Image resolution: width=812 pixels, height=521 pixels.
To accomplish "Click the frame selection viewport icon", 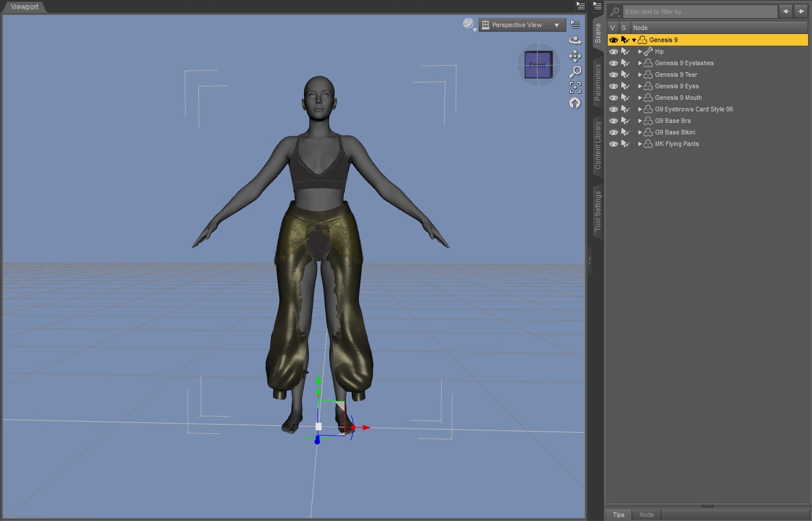I will pyautogui.click(x=575, y=87).
